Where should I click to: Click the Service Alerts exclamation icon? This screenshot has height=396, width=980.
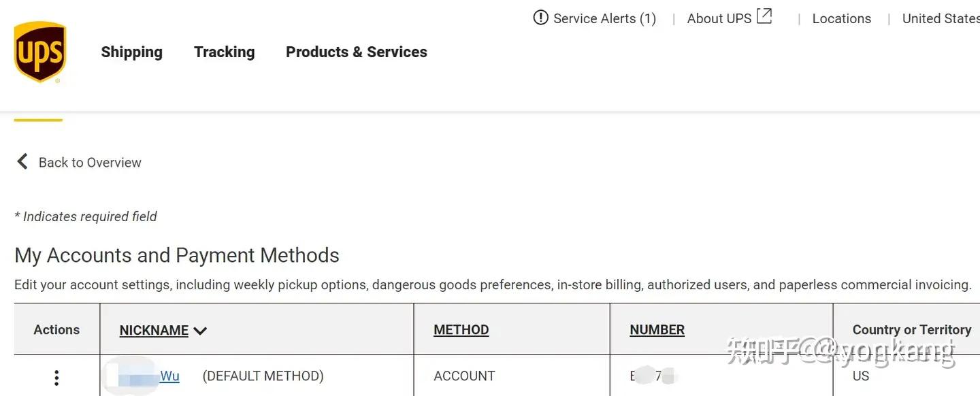click(x=540, y=18)
